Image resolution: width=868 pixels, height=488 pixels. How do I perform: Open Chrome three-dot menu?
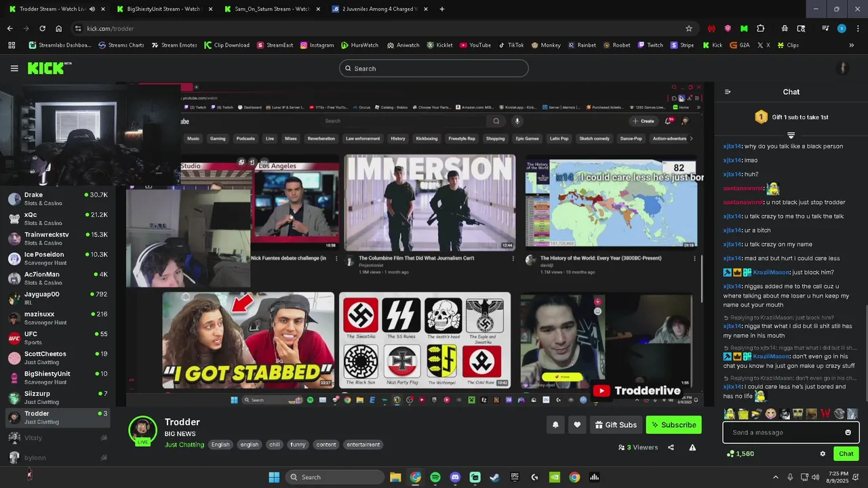[x=857, y=28]
